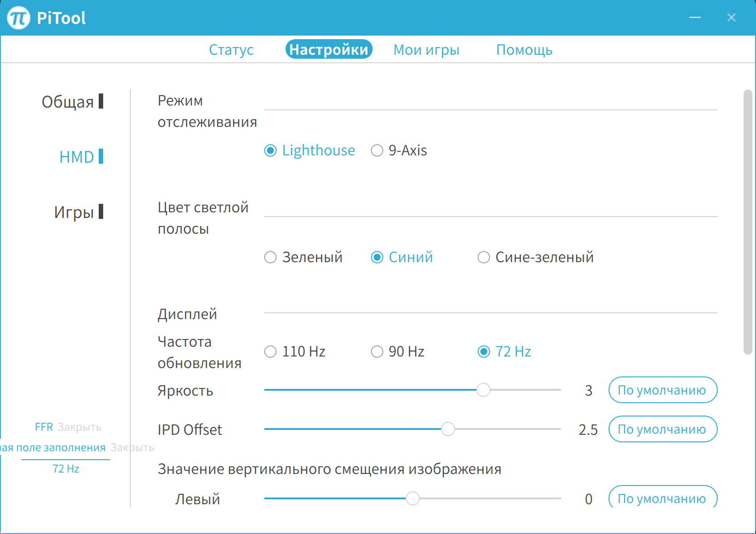Reset Левый vertical offset to default
Screen dimensions: 756x534
click(663, 498)
